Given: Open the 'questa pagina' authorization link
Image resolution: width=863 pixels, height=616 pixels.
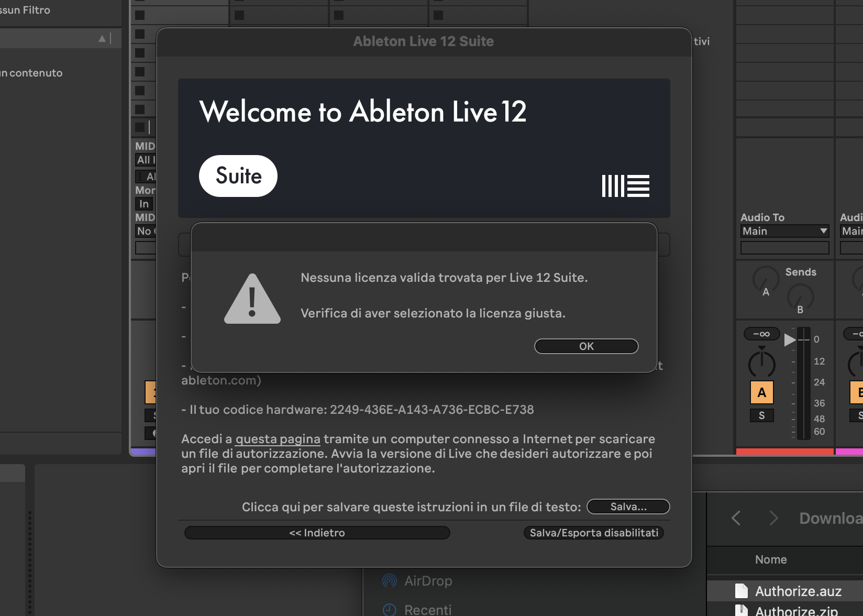Looking at the screenshot, I should (278, 439).
